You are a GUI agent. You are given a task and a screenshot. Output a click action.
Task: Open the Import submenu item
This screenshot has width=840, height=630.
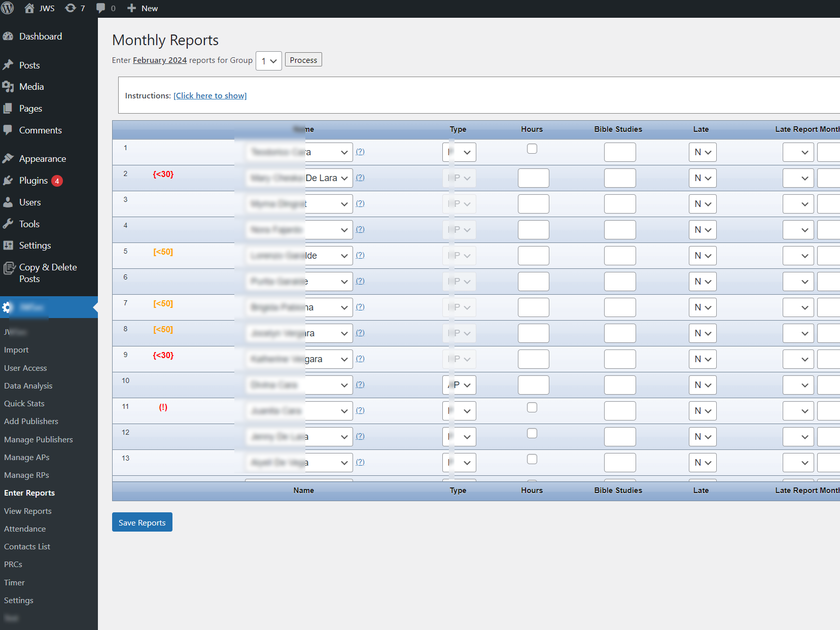[x=16, y=350]
